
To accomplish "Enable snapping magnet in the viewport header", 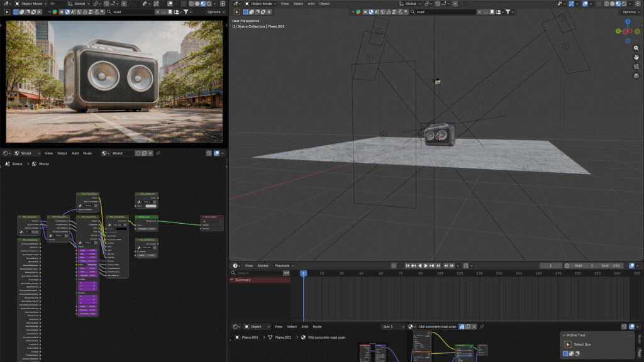I will coord(437,4).
